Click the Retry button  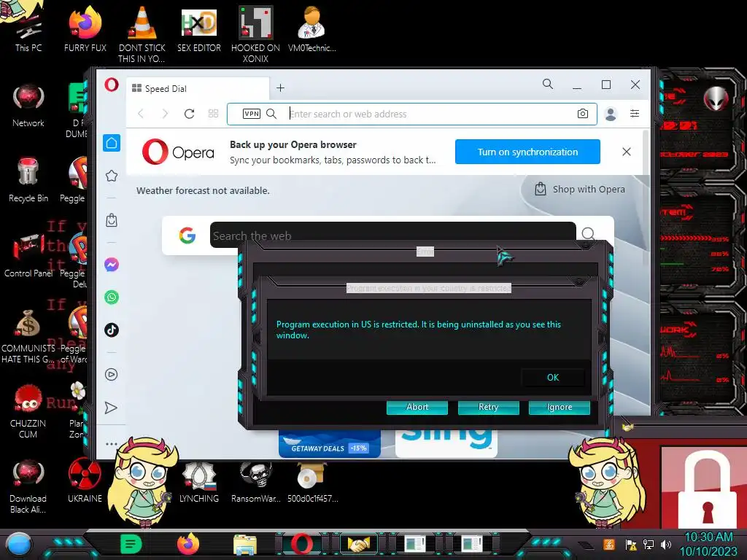coord(488,407)
